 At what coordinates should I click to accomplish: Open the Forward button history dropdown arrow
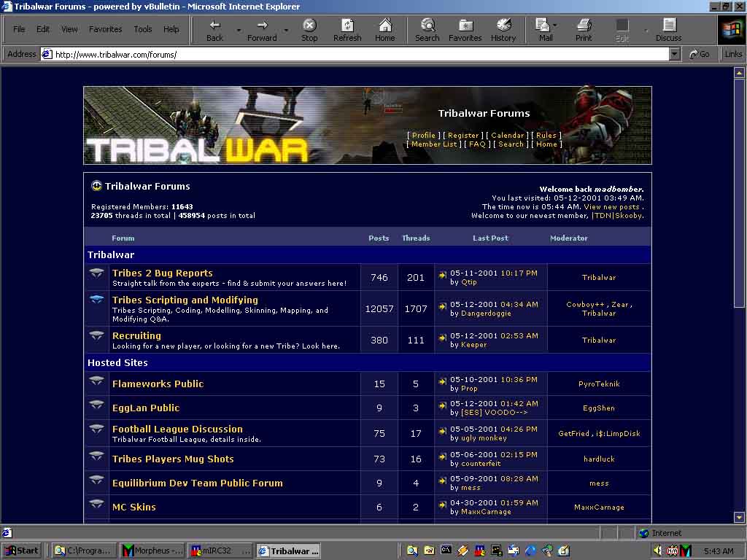point(286,31)
